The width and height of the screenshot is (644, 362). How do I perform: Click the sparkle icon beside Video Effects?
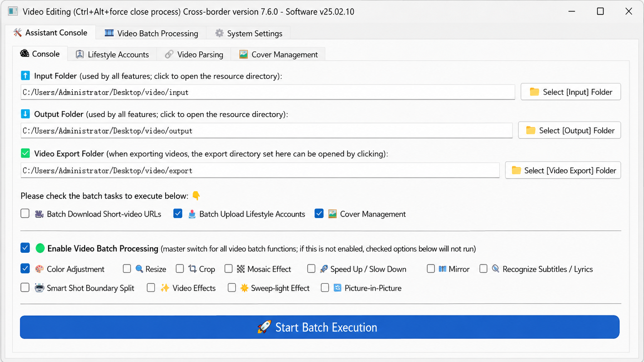(x=165, y=288)
